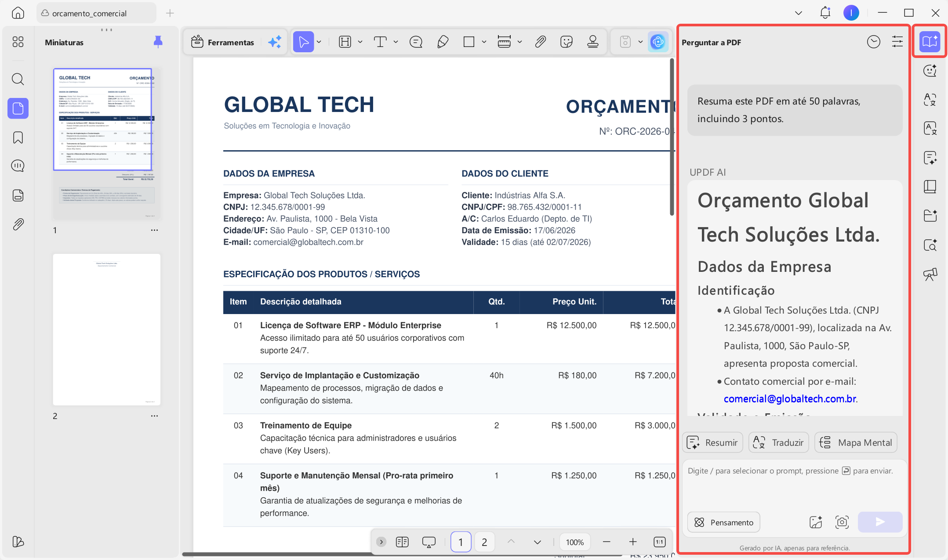Click the UPDF AI assistant toolbar icon
Image resolution: width=948 pixels, height=560 pixels.
658,42
